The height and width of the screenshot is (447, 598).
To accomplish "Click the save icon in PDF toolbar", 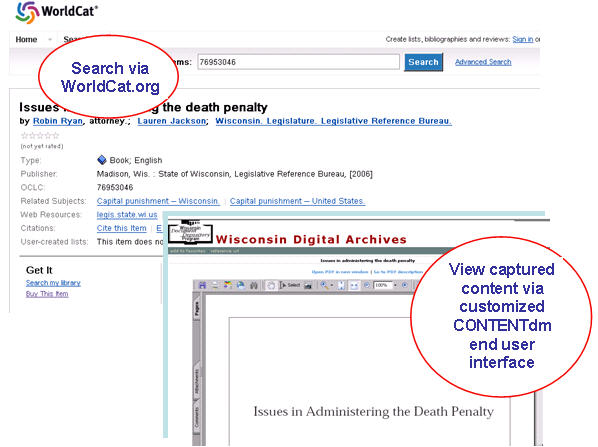I will 202,285.
